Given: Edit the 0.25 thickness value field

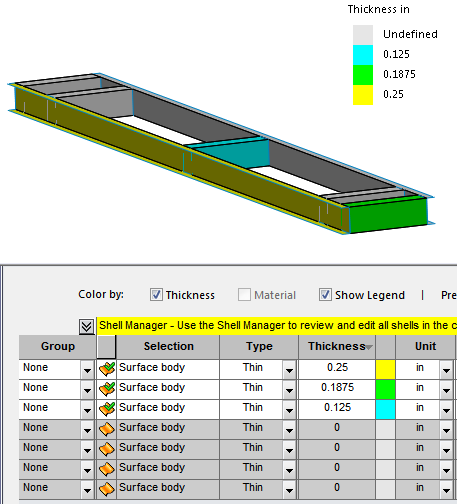Looking at the screenshot, I should click(337, 370).
